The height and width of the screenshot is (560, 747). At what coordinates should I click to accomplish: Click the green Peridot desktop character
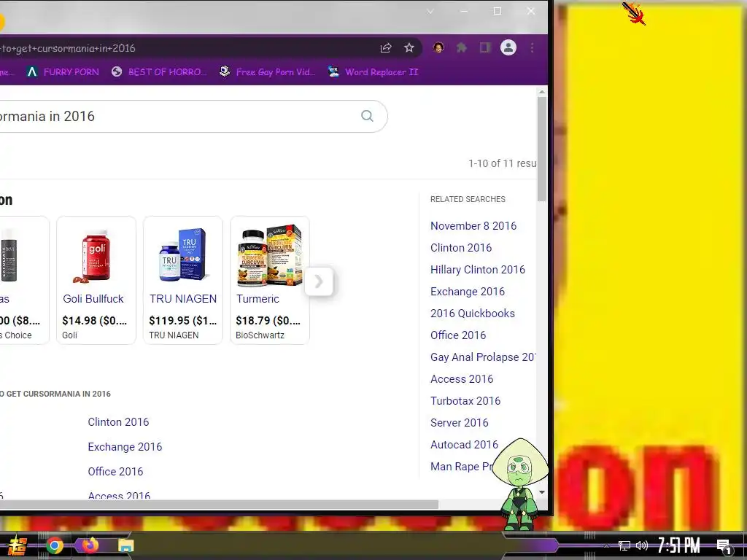(x=519, y=484)
